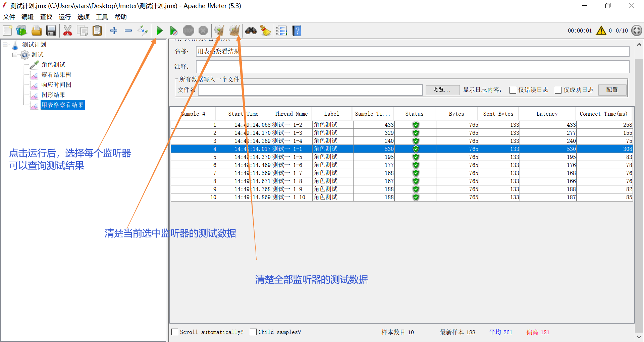Click the Cut scissors icon

pyautogui.click(x=67, y=31)
